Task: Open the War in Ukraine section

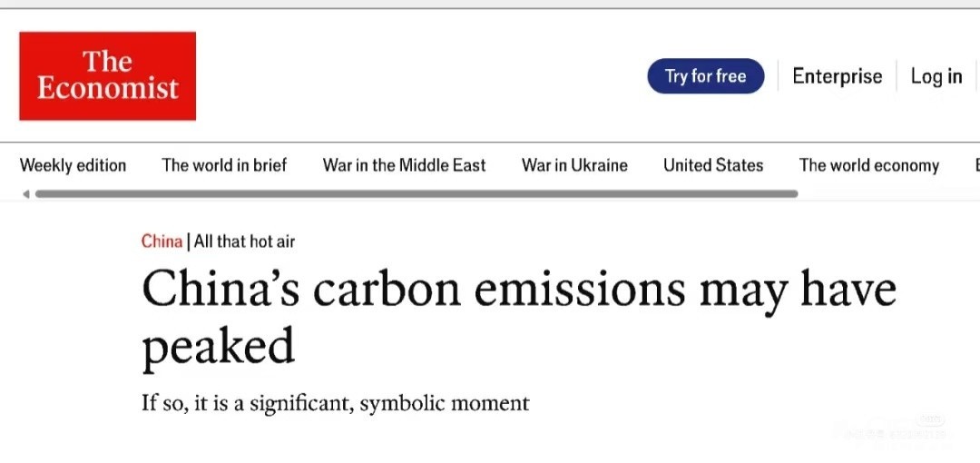Action: (x=574, y=165)
